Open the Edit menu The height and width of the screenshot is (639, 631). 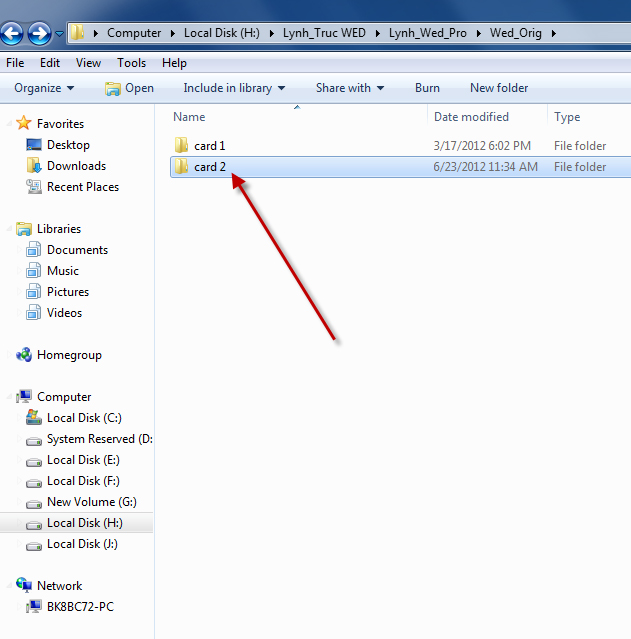50,63
